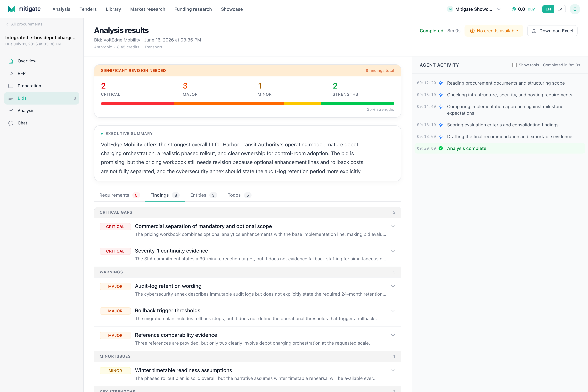Click the orange major segment of findings bar

pyautogui.click(x=229, y=104)
